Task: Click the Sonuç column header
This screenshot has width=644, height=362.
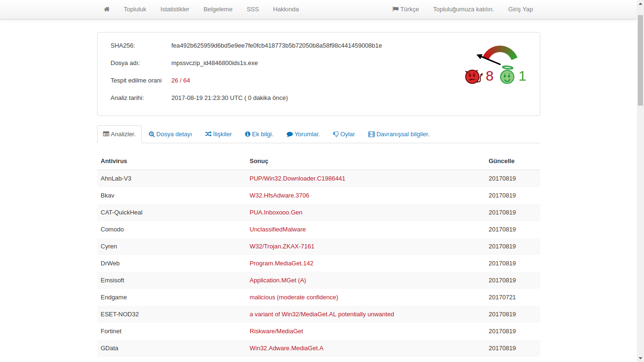Action: (x=259, y=161)
